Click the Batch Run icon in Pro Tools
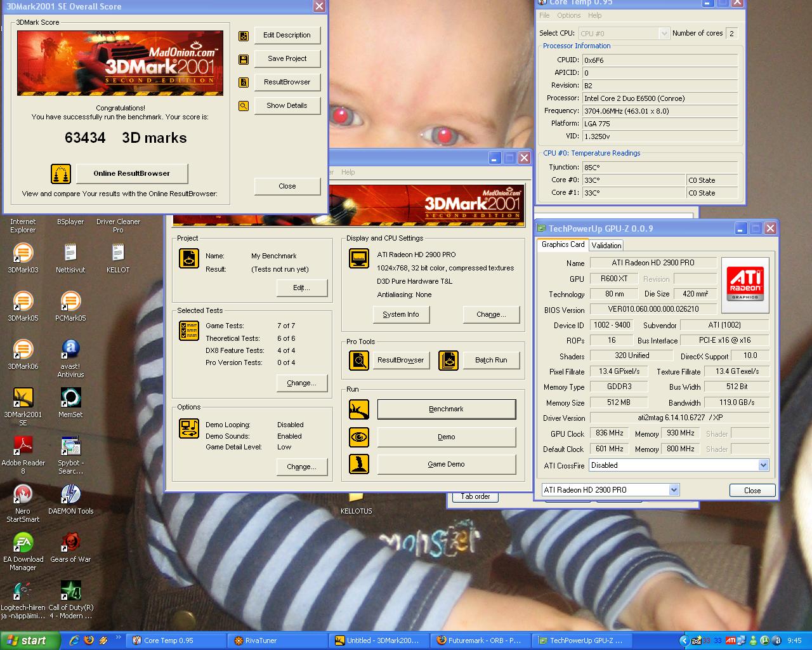The width and height of the screenshot is (812, 650). [449, 360]
